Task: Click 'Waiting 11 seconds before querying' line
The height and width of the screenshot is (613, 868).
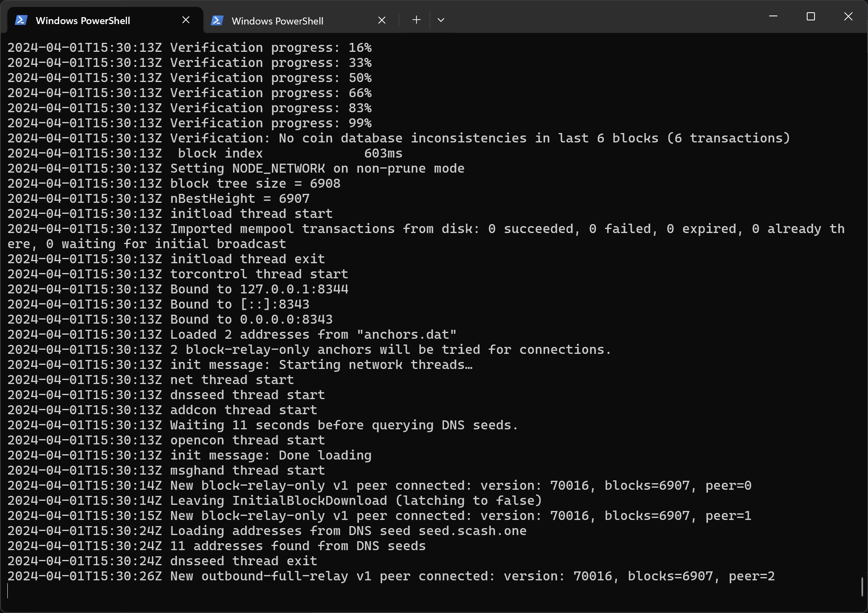Action: [x=263, y=425]
